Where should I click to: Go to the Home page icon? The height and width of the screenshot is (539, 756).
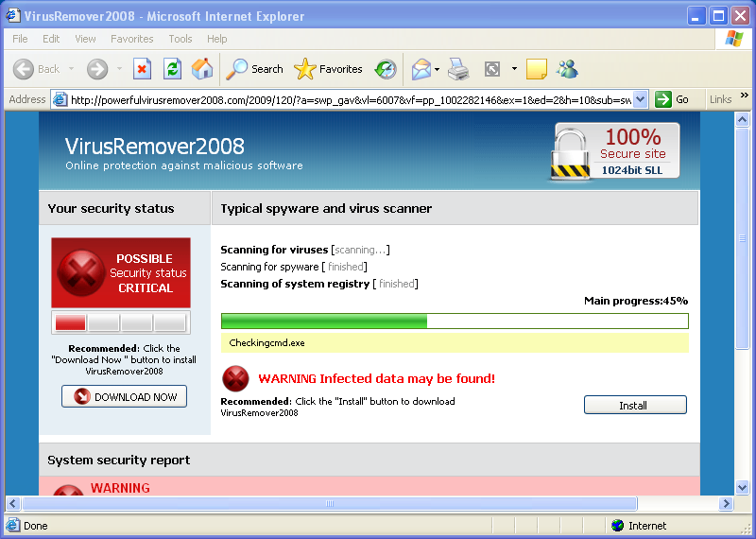coord(202,69)
